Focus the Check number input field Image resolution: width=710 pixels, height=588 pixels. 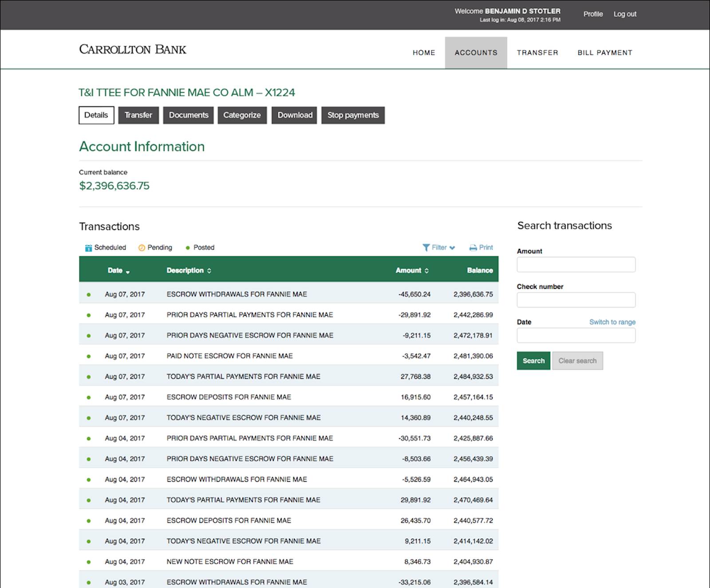point(576,300)
